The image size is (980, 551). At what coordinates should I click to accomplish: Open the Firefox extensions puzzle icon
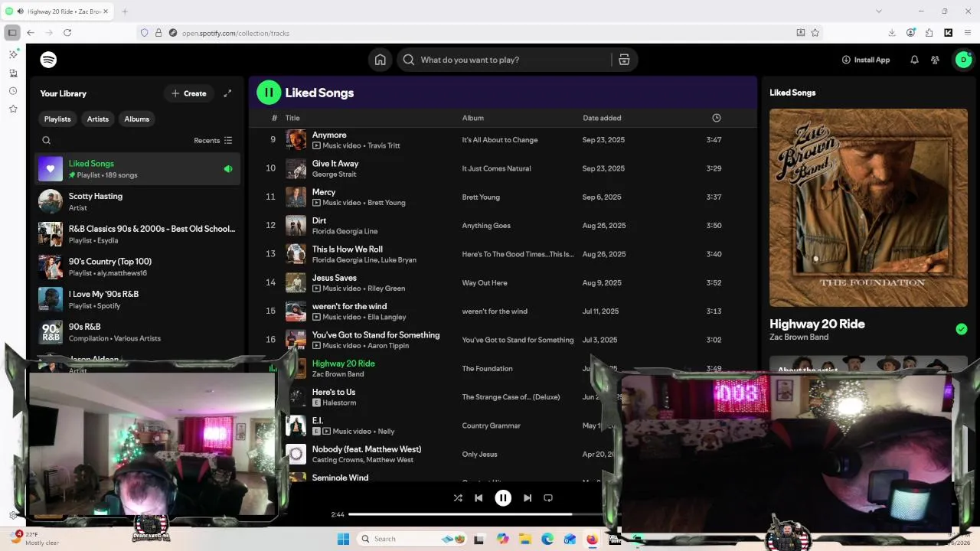click(929, 33)
